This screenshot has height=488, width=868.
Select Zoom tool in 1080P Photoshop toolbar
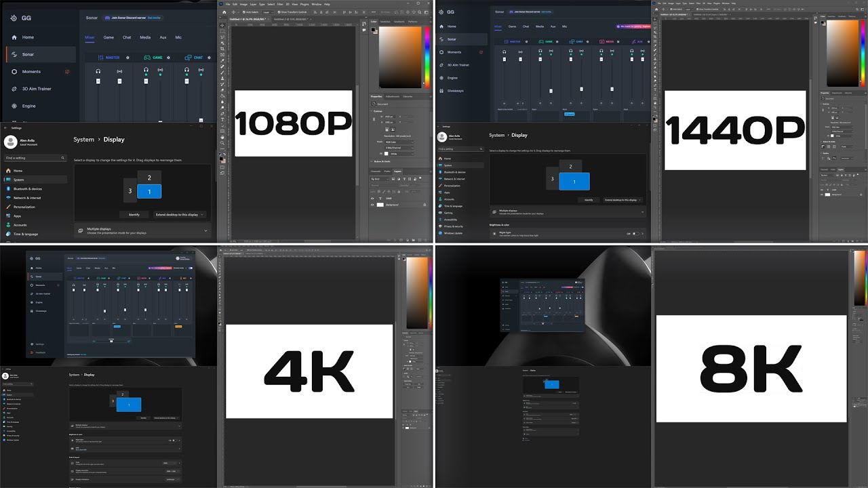click(222, 143)
